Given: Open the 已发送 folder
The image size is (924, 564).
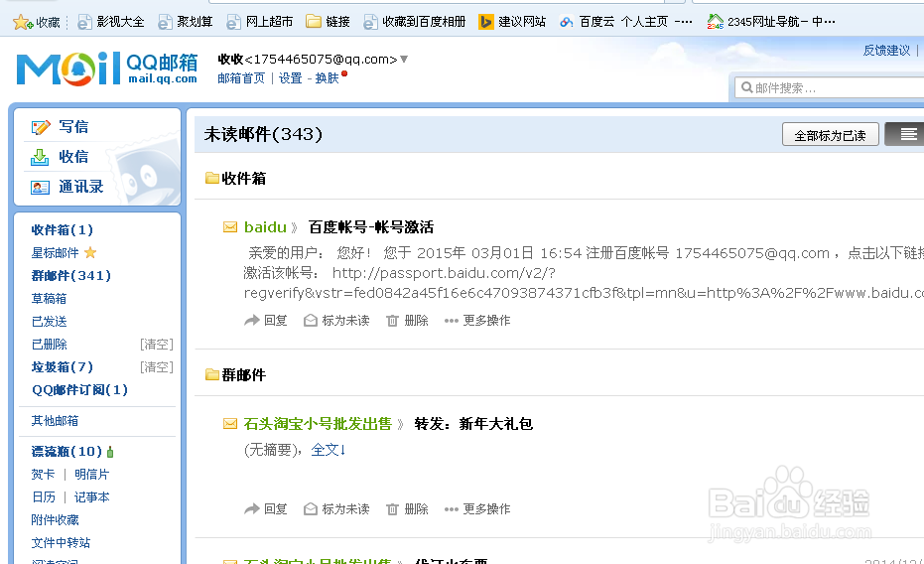Looking at the screenshot, I should point(49,322).
